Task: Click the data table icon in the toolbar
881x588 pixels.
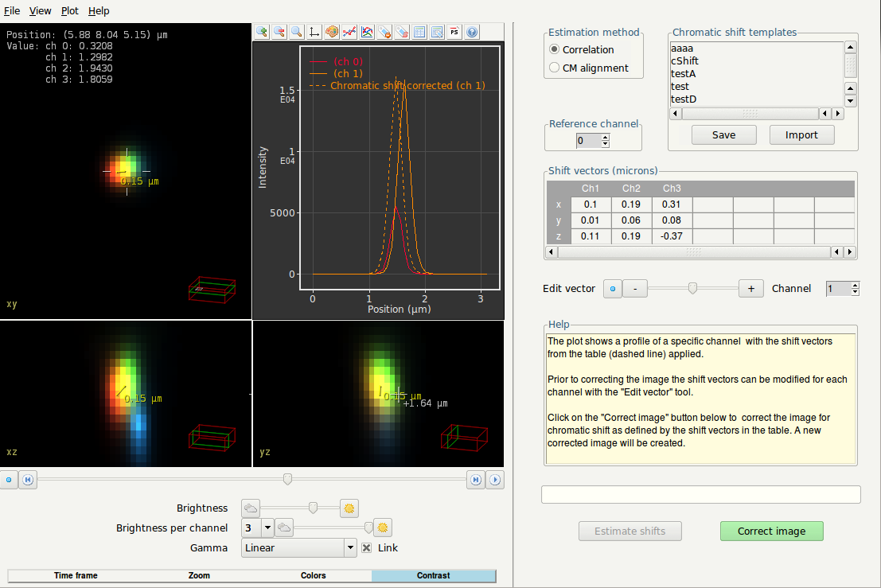Action: 420,32
